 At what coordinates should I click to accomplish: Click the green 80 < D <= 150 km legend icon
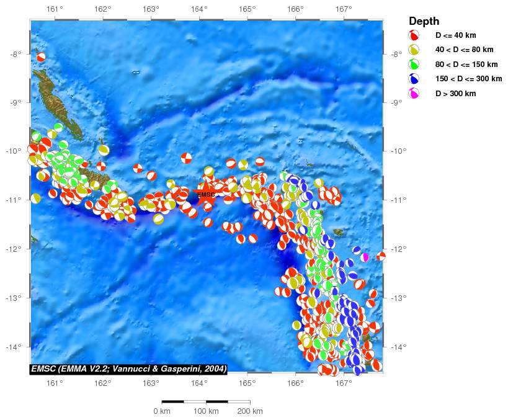pos(414,65)
